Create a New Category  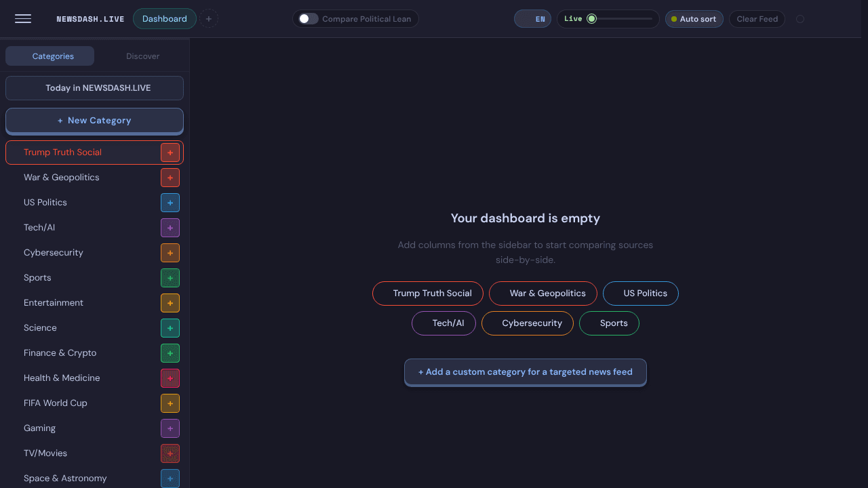point(94,121)
